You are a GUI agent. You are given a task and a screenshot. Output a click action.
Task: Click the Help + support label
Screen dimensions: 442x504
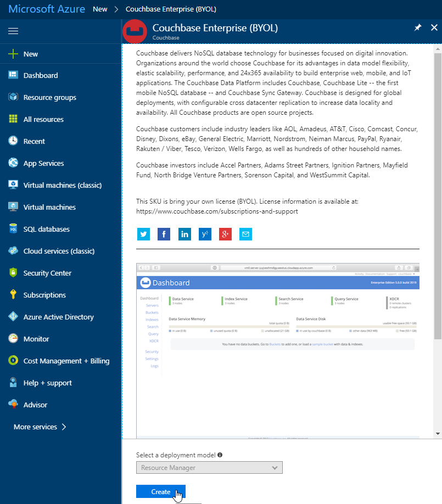click(x=48, y=383)
